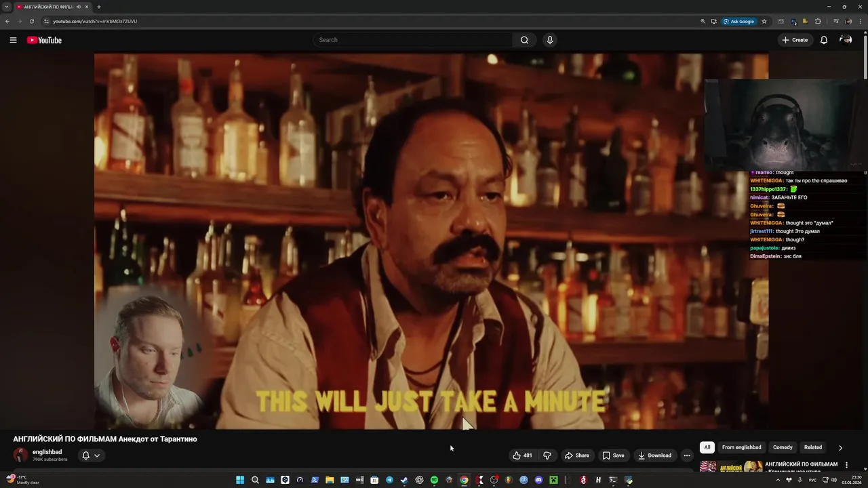Open a new browser tab

point(99,7)
